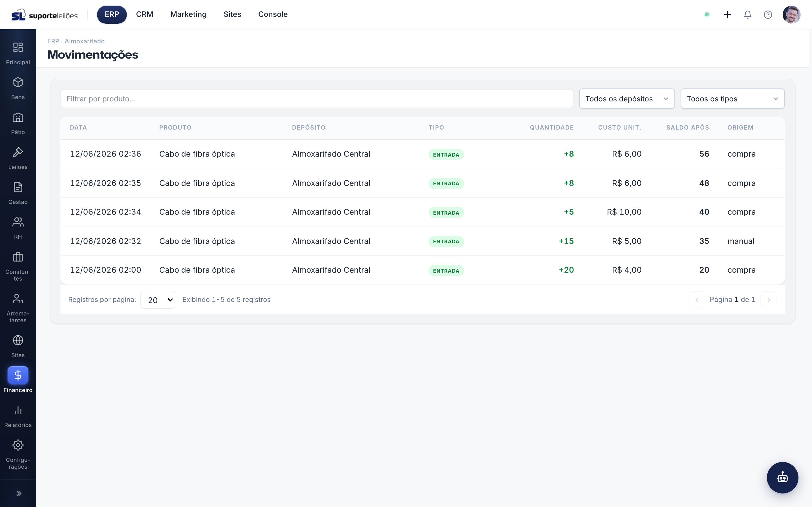
Task: Open the chatbot assistant button
Action: 782,477
